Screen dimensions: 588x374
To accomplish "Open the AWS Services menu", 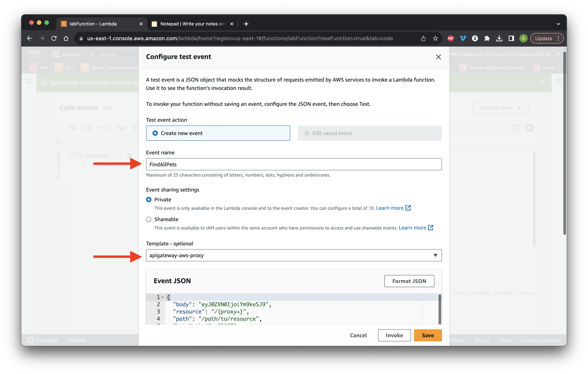I will 66,54.
